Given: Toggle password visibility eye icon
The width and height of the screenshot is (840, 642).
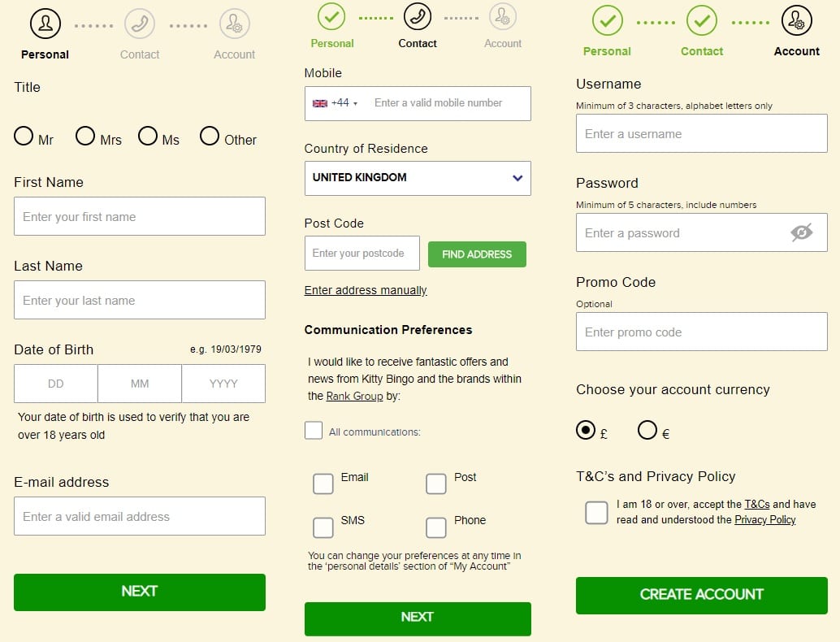Looking at the screenshot, I should point(801,233).
